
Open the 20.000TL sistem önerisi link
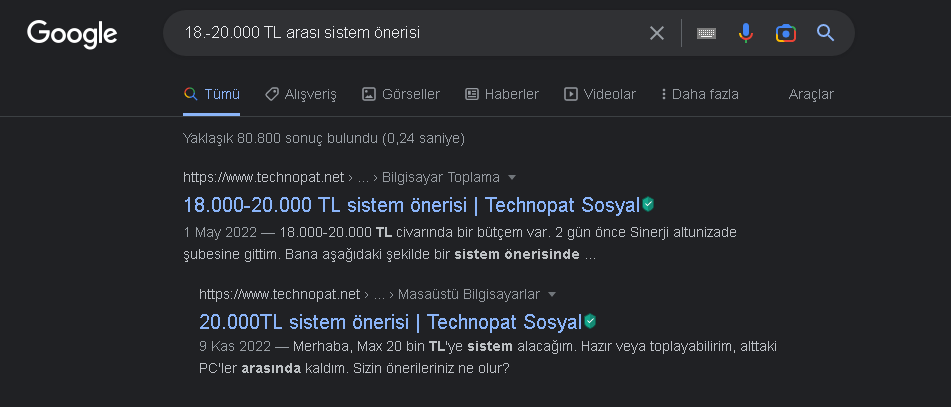[390, 322]
